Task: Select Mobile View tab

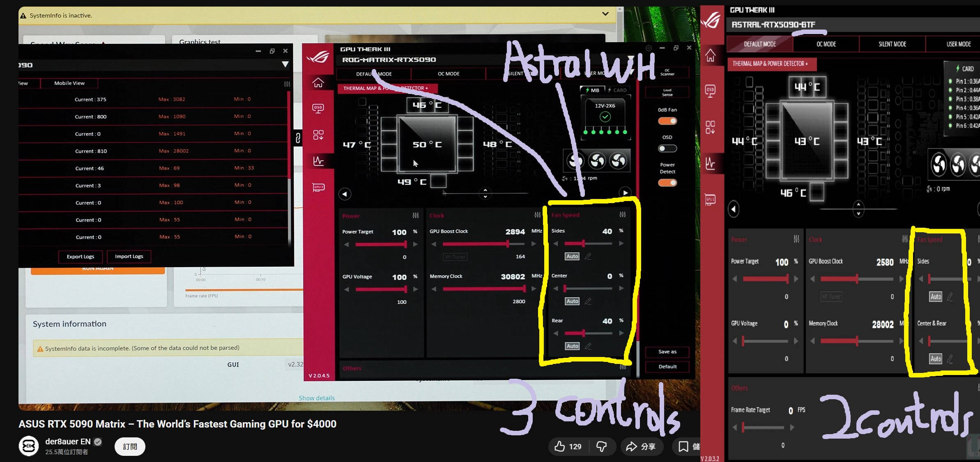Action: tap(69, 83)
